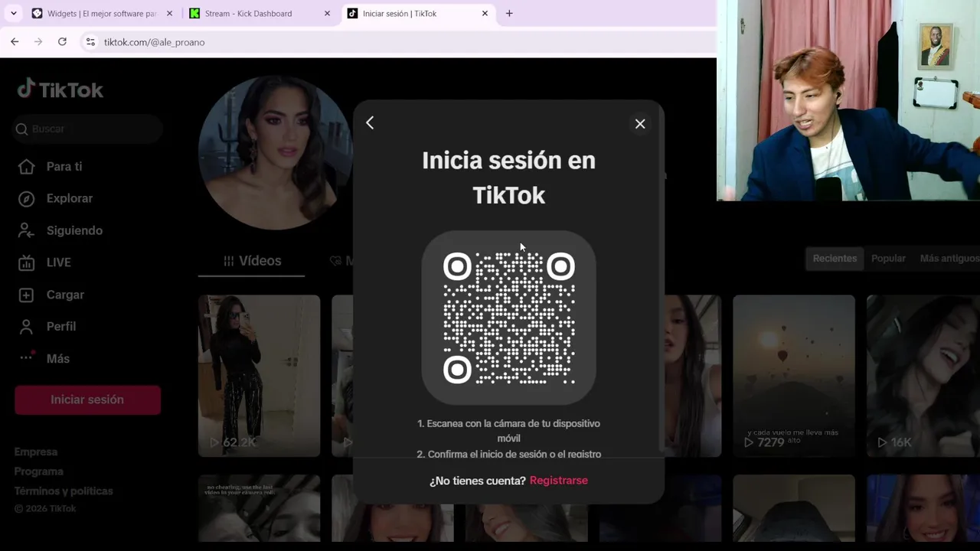Close the Iniciar sesión TikTok tab
The width and height of the screenshot is (980, 551).
485,14
